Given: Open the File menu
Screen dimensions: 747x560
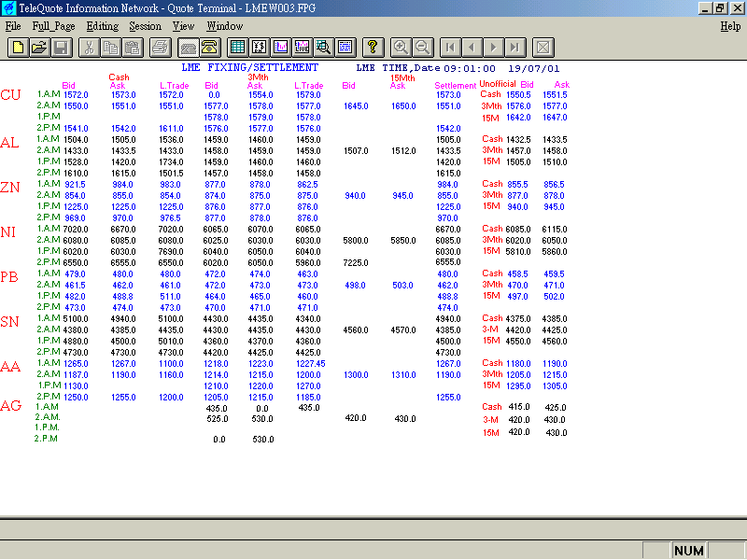Looking at the screenshot, I should 13,26.
